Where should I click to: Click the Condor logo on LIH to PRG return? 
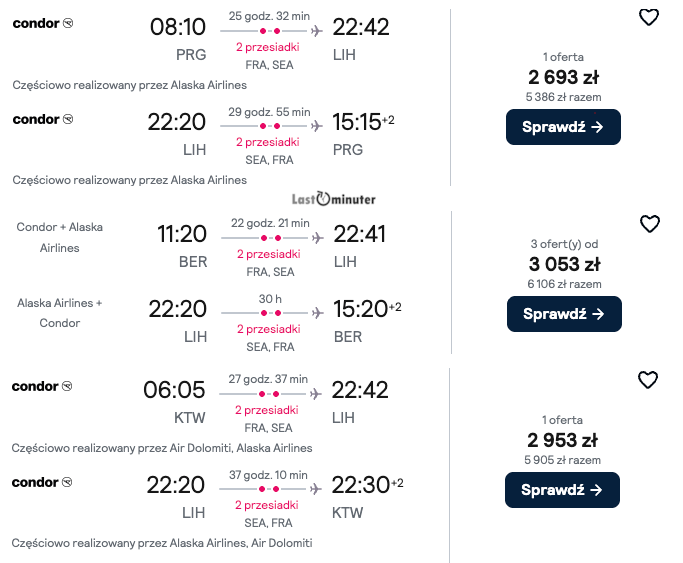point(43,119)
